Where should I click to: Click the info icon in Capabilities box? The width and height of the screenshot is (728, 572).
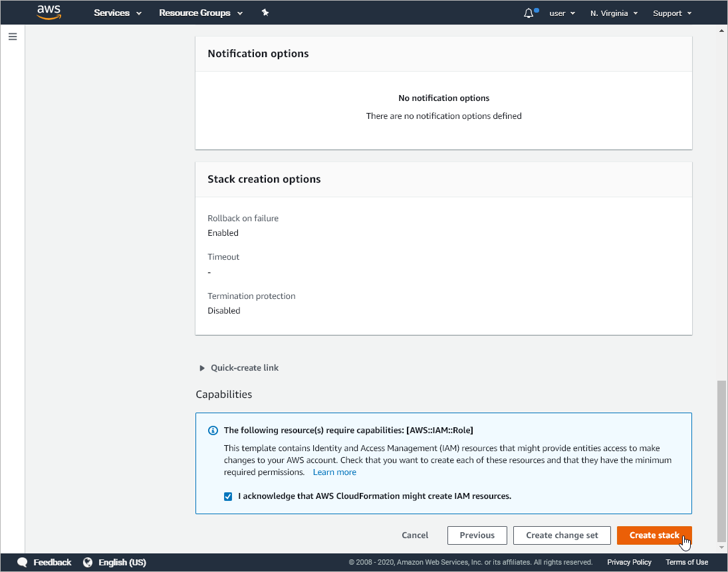tap(213, 430)
